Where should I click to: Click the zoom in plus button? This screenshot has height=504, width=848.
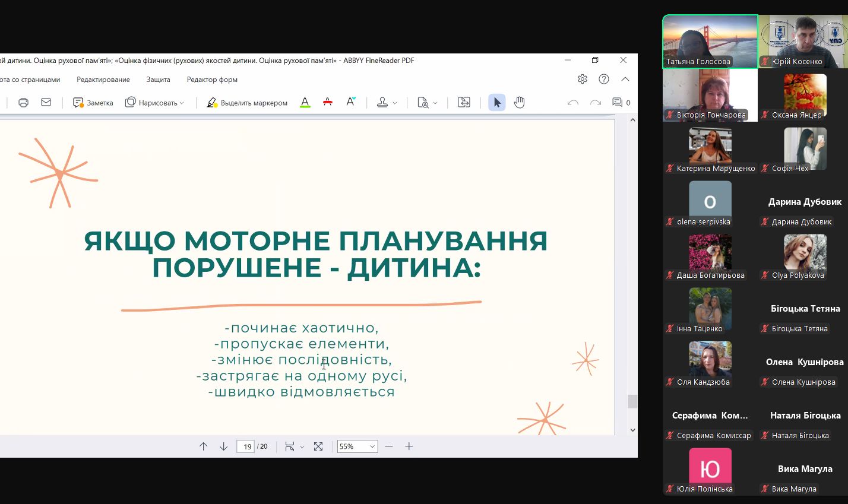click(409, 446)
